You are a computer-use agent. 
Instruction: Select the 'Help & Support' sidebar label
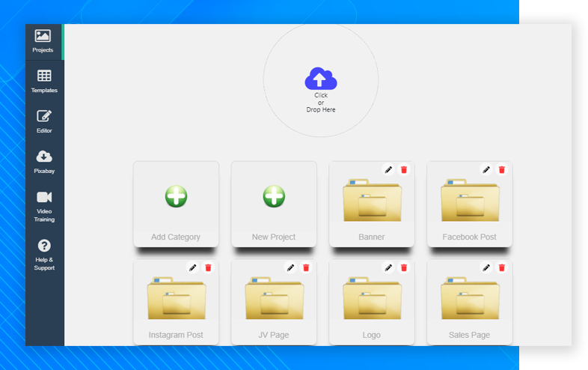(x=44, y=264)
